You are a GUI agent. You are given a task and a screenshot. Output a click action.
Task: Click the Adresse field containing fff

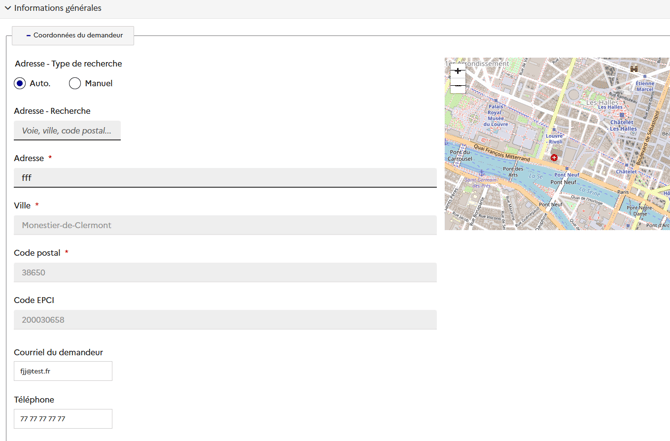coord(225,178)
